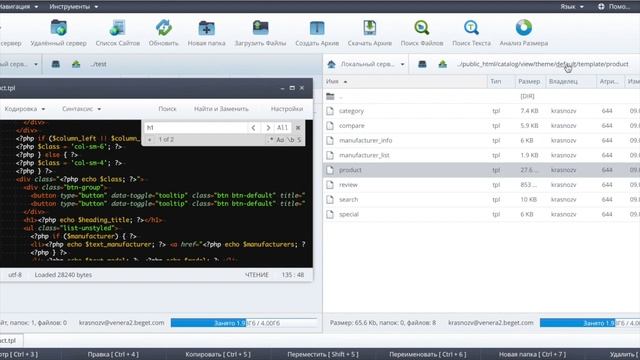Click the Создать Архив icon
Viewport: 640px width, 360px height.
(x=317, y=28)
